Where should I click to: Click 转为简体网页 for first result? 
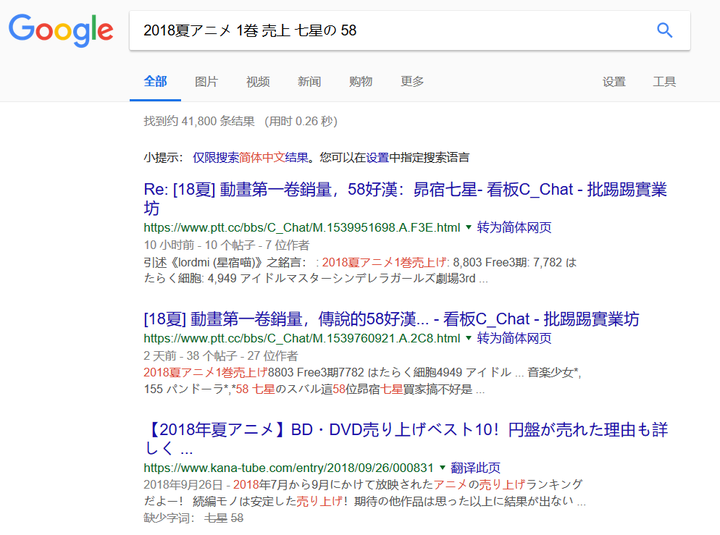point(514,227)
